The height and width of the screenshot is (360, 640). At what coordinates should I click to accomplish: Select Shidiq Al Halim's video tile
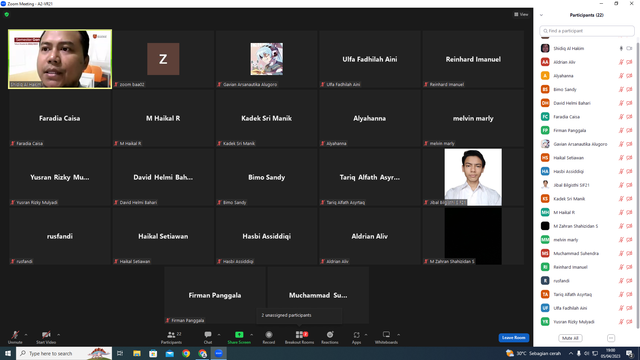[x=60, y=59]
